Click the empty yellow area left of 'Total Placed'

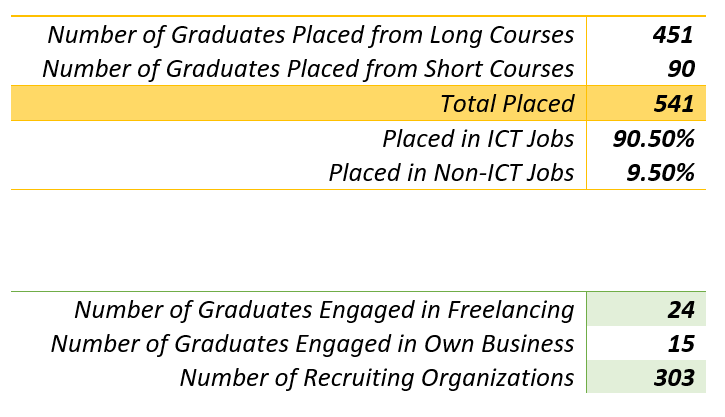[x=200, y=104]
